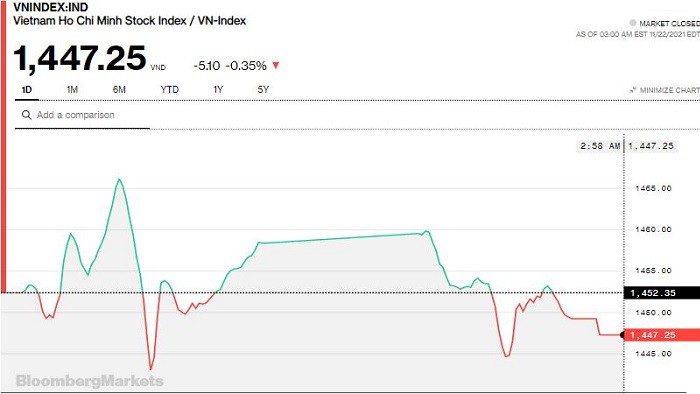The height and width of the screenshot is (394, 700).
Task: Click the chart's lowest red trough
Action: 150,369
